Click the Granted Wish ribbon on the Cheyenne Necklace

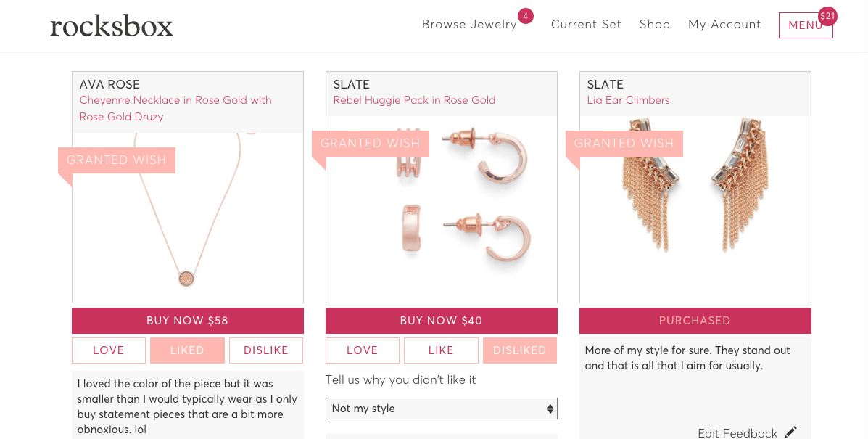coord(117,160)
